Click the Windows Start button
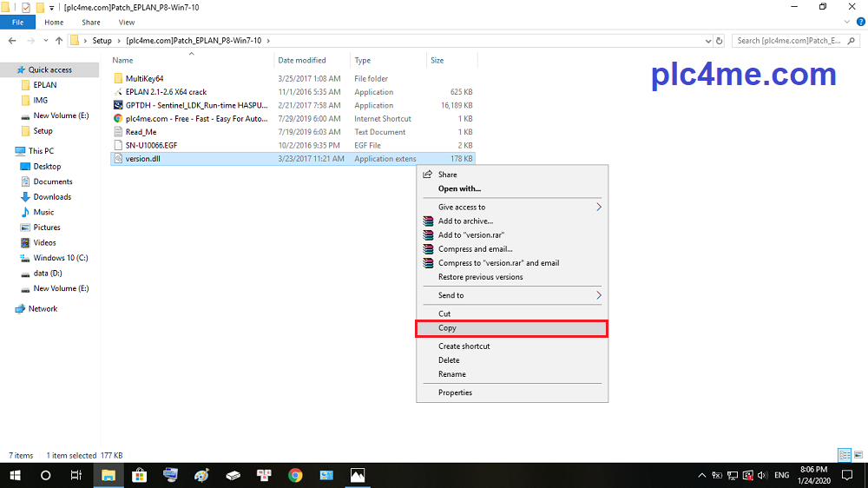Image resolution: width=868 pixels, height=488 pixels. (x=15, y=475)
